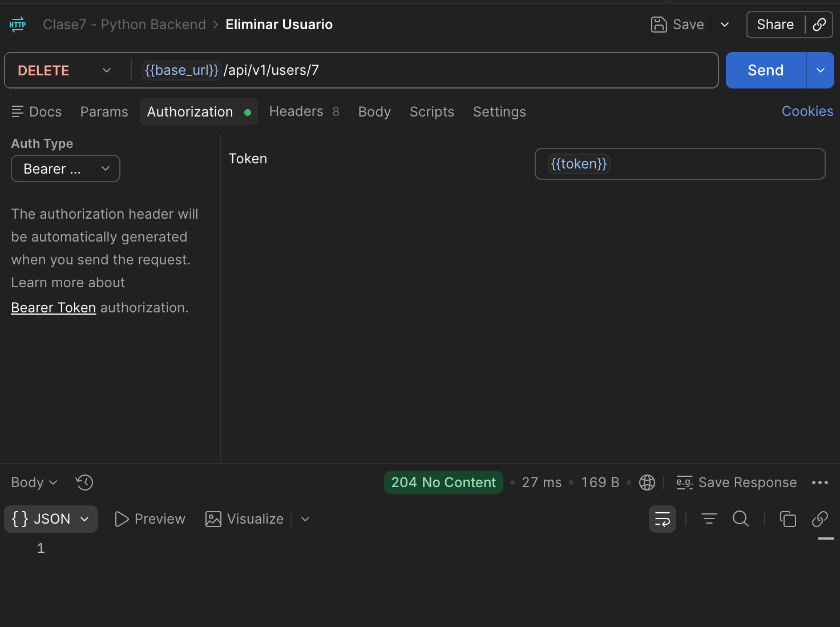
Task: Click the 169 B response size
Action: (x=600, y=483)
